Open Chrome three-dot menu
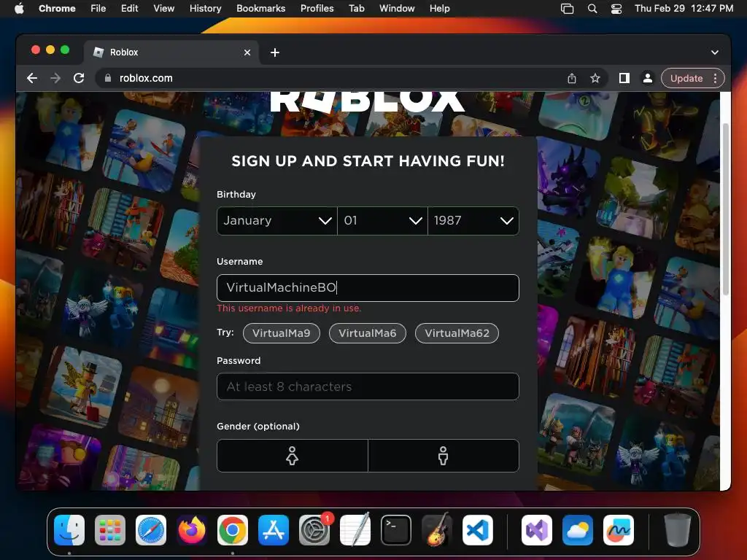This screenshot has width=747, height=560. [x=715, y=78]
